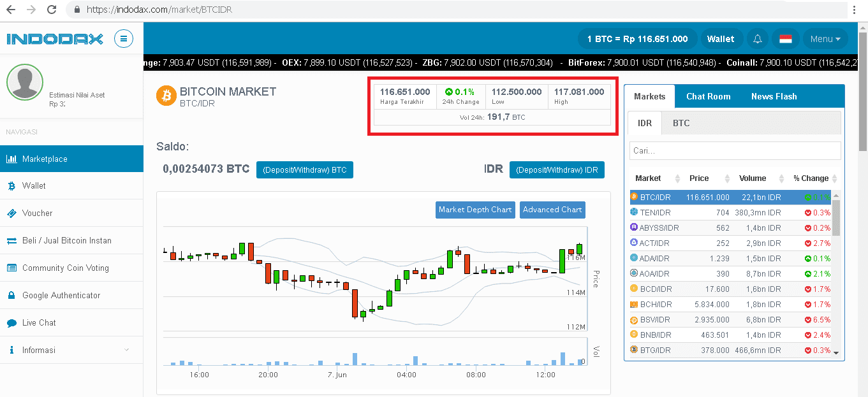This screenshot has height=397, width=868.
Task: Sort by Volume column arrows
Action: (x=781, y=178)
